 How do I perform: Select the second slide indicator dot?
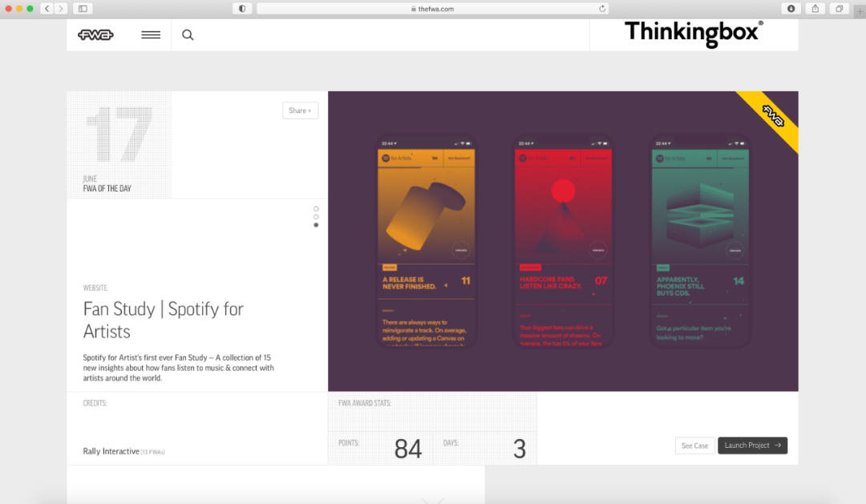click(316, 217)
